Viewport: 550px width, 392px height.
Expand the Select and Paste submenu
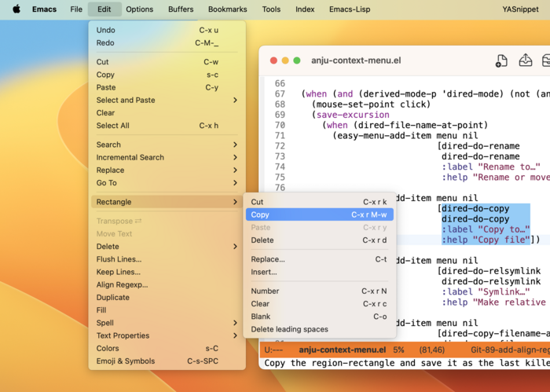point(167,101)
